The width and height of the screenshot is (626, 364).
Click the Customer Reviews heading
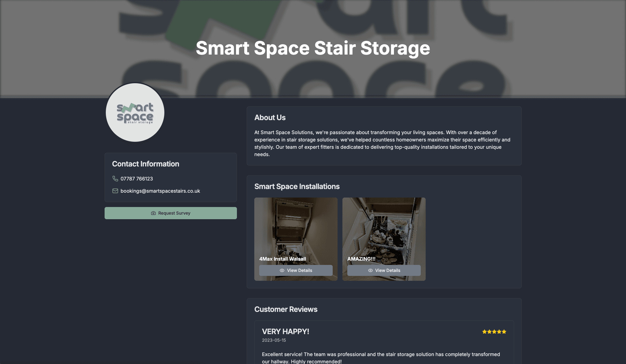coord(286,309)
